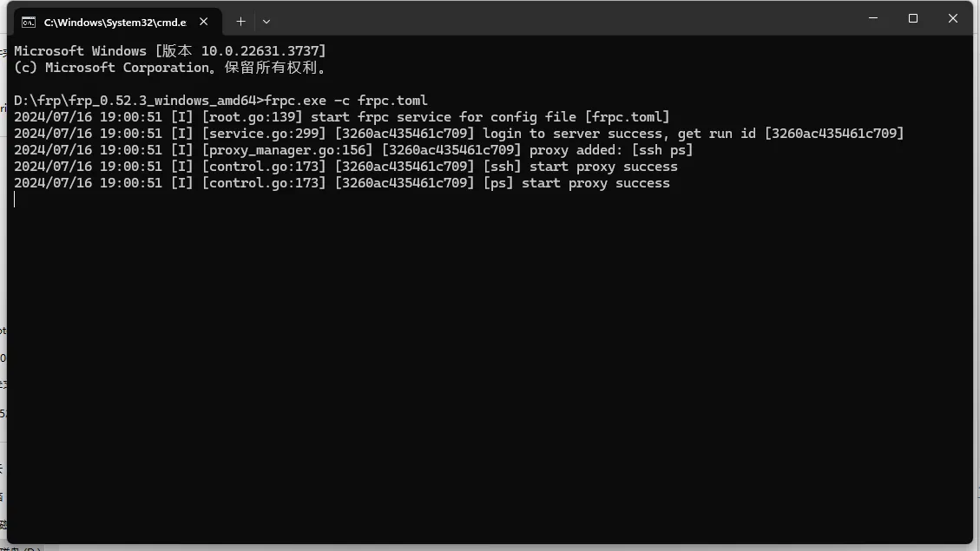The height and width of the screenshot is (551, 980).
Task: Minimize the terminal window
Action: pos(873,19)
